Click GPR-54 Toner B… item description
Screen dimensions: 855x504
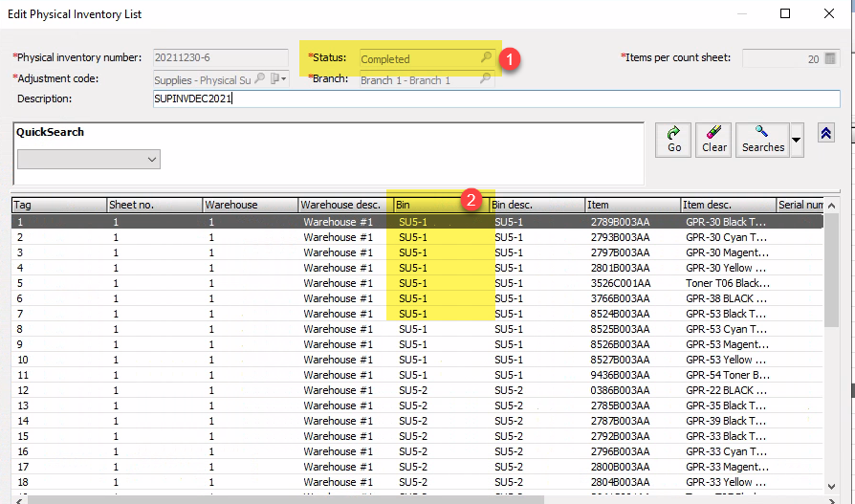728,375
